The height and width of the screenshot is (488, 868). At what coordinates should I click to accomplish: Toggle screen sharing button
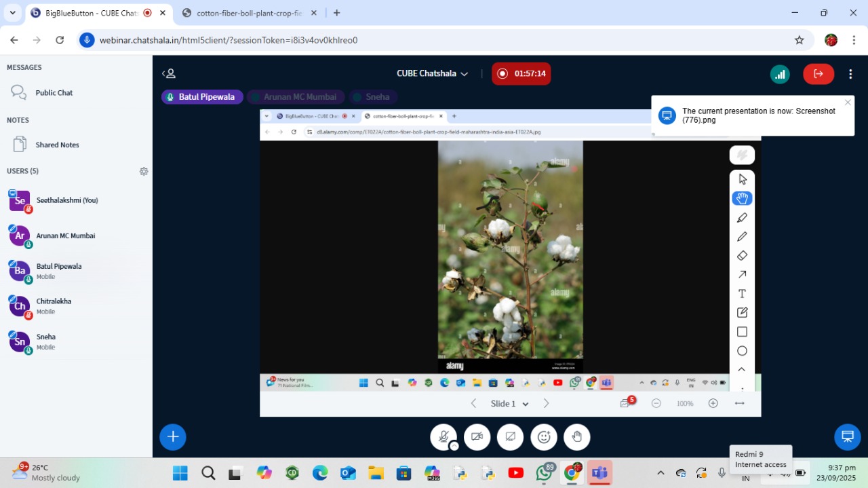pos(510,437)
